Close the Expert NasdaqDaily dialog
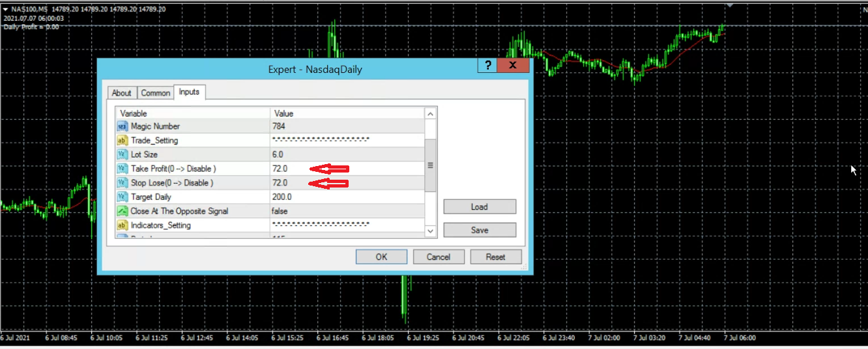This screenshot has width=868, height=349. pyautogui.click(x=513, y=65)
